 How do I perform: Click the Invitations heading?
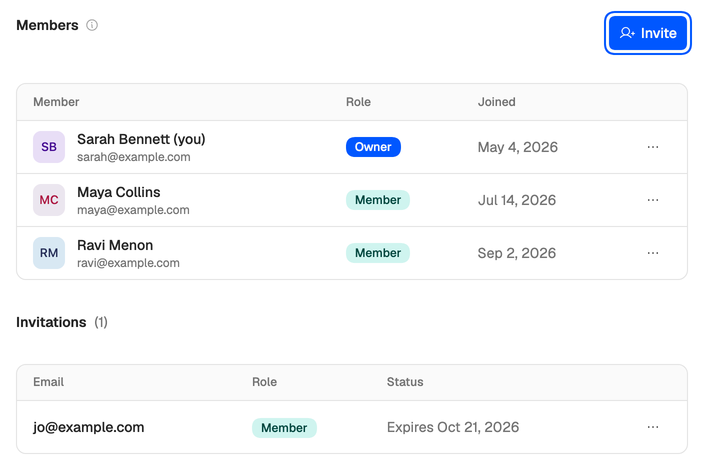(51, 322)
